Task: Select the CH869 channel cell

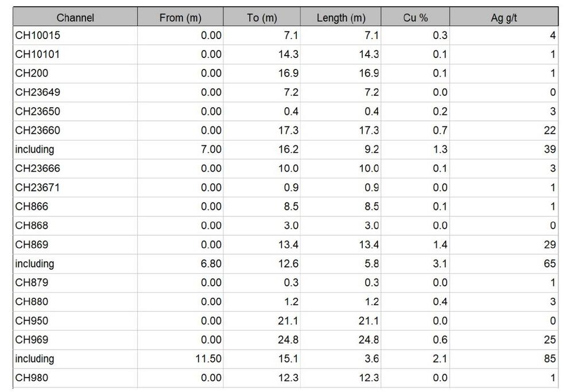Action: coord(75,245)
